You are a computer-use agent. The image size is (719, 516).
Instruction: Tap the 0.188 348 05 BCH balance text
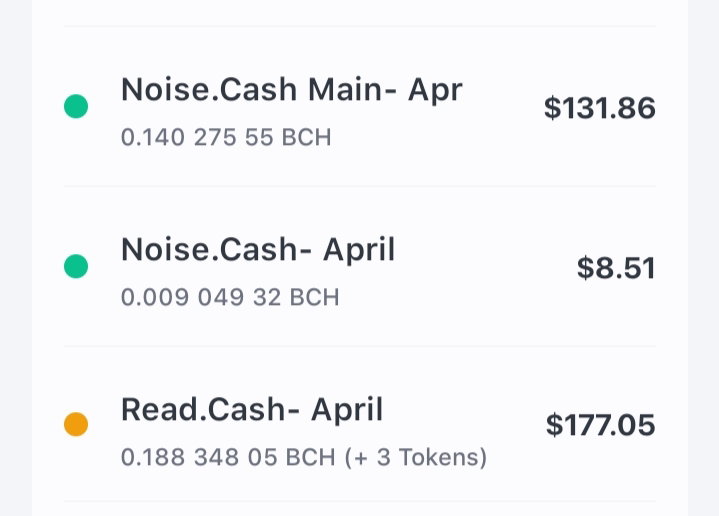228,457
